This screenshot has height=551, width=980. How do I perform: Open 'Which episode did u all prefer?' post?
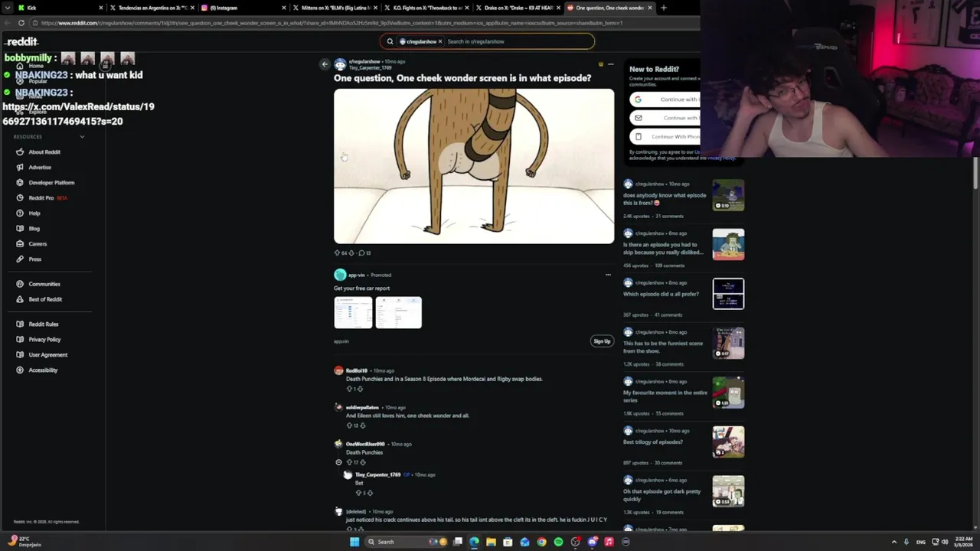[x=661, y=294]
